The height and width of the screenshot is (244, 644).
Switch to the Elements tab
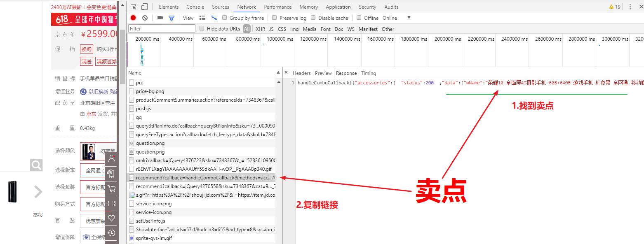point(169,7)
